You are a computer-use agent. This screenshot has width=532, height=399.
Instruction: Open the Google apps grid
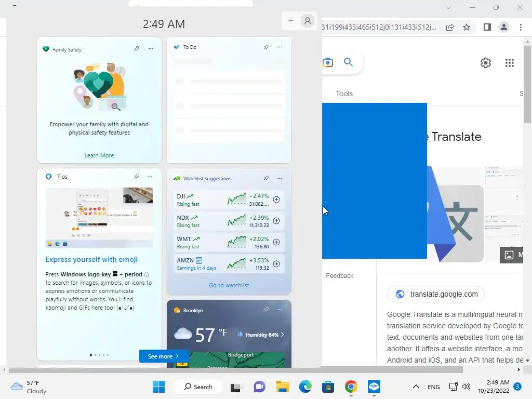pos(509,63)
